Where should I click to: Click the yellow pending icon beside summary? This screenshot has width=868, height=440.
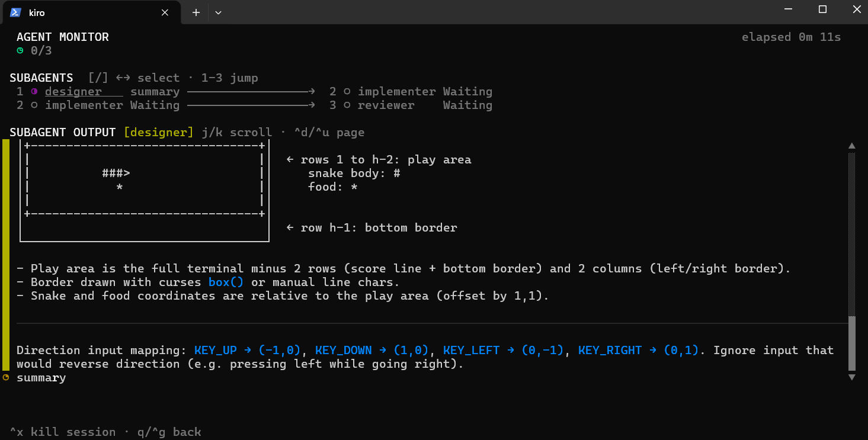[6, 377]
